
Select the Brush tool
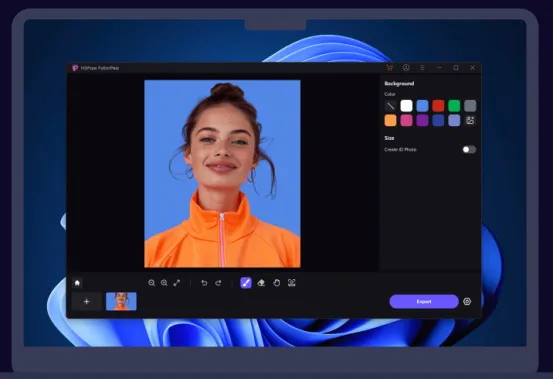(x=246, y=283)
